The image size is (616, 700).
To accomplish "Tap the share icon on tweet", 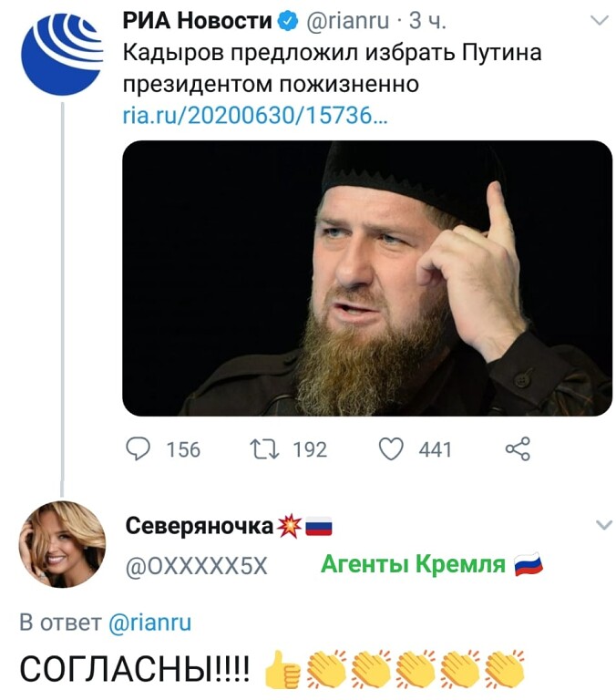I will pos(518,448).
